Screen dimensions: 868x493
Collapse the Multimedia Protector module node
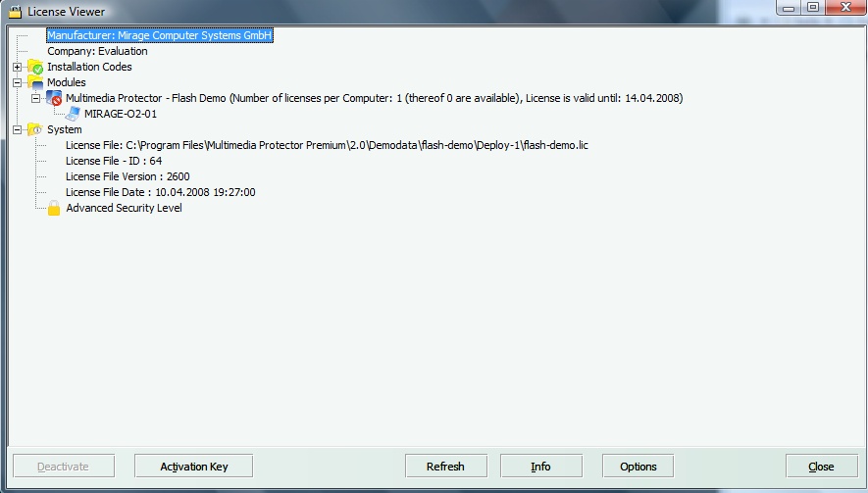tap(36, 99)
